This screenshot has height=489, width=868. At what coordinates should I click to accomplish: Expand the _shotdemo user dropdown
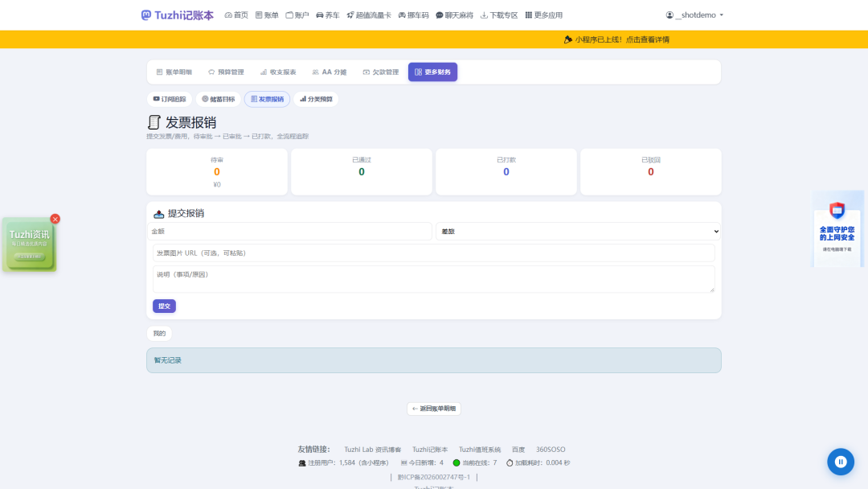(x=694, y=15)
